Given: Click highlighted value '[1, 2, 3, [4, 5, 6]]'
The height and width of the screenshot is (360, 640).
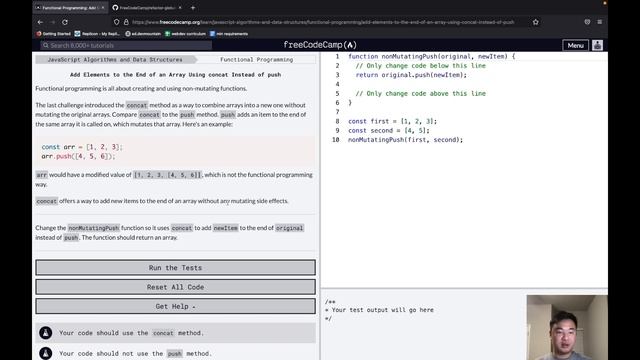Looking at the screenshot, I should click(167, 175).
